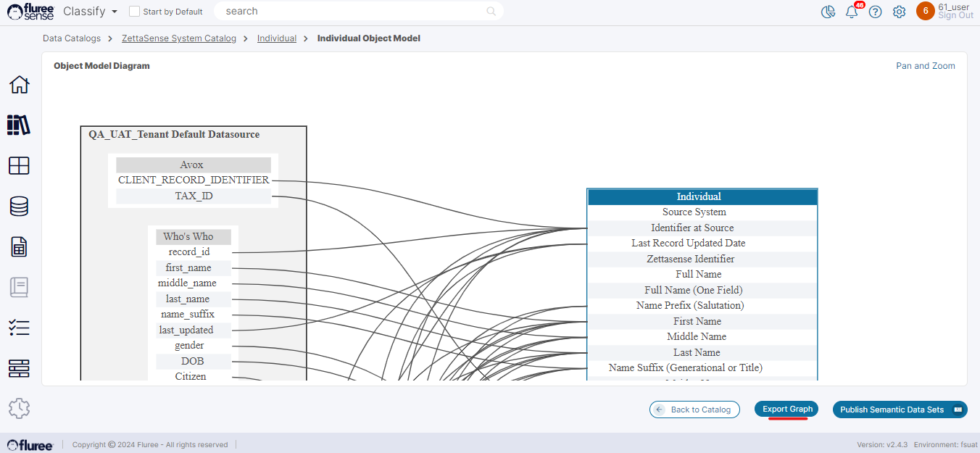Viewport: 980px width, 453px height.
Task: Expand the Classify dropdown
Action: click(90, 12)
